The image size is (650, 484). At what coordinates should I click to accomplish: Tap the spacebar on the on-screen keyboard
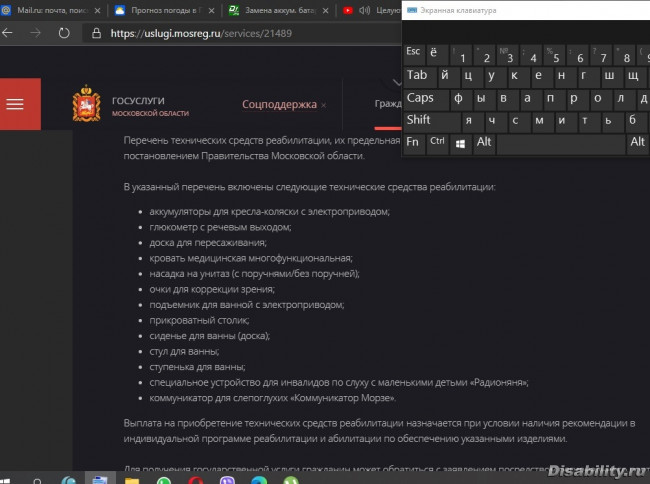pos(561,144)
